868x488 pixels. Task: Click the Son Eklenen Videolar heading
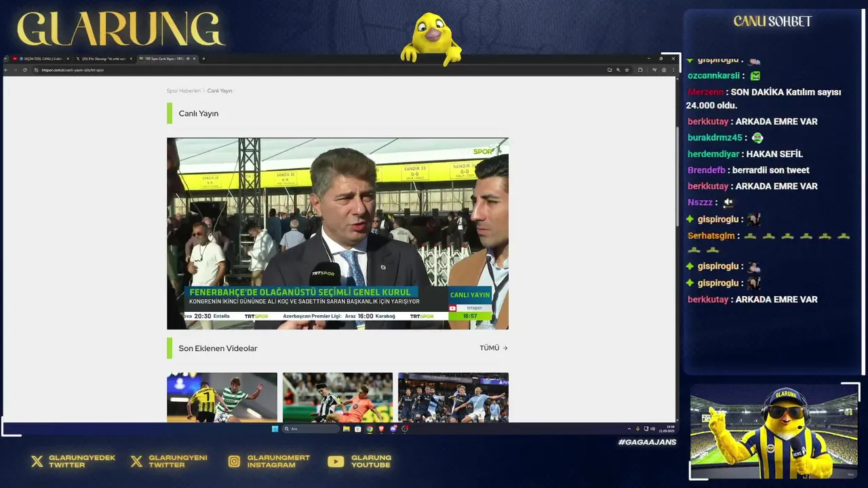tap(218, 348)
